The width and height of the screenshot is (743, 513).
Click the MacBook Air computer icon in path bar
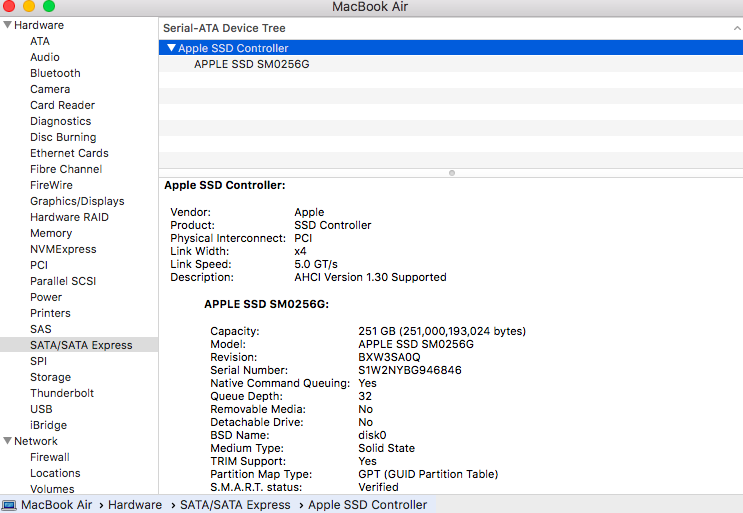[9, 505]
